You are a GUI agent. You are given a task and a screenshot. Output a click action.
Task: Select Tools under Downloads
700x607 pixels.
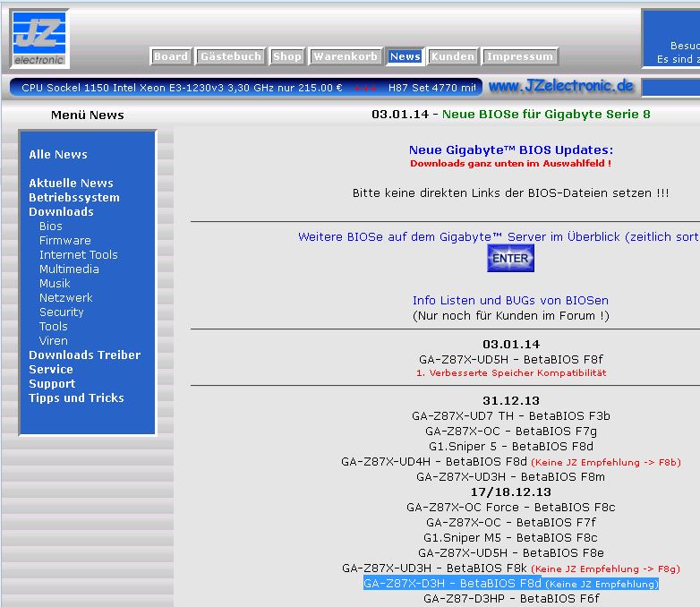[53, 326]
